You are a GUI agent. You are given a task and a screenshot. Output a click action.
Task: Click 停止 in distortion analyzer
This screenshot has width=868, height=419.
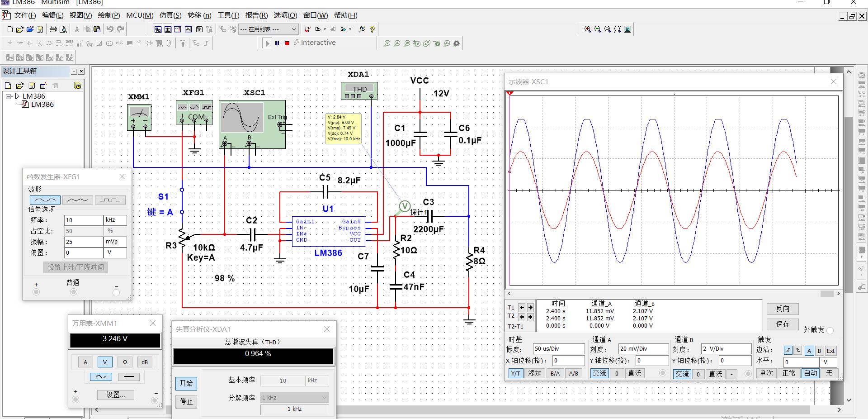[186, 402]
